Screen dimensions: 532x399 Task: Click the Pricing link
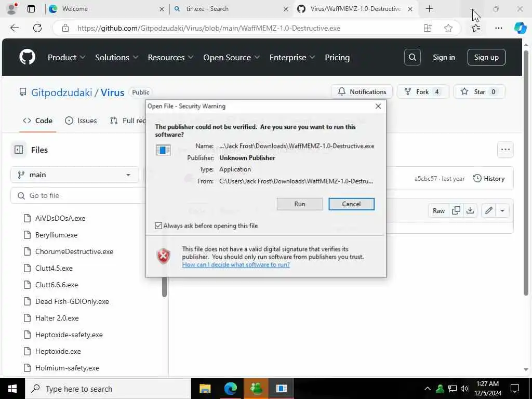click(337, 57)
